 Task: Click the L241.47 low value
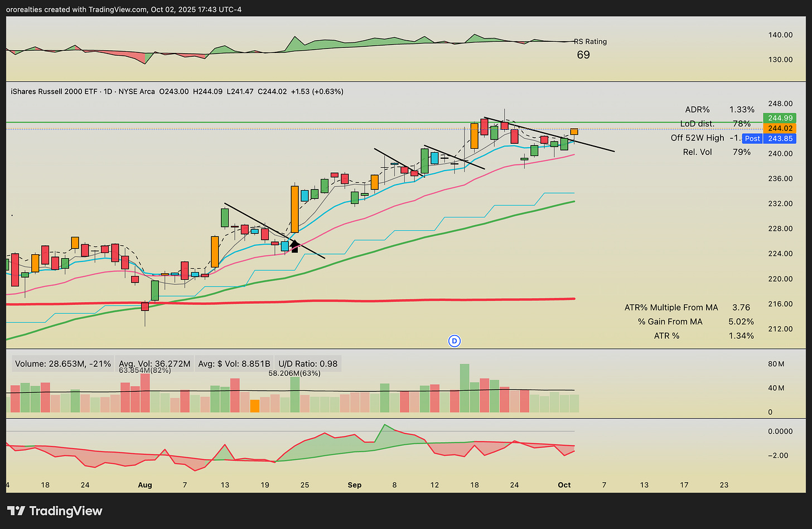240,91
